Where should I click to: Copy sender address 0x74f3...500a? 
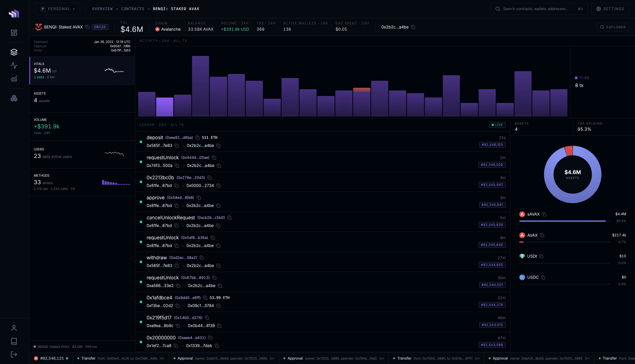pyautogui.click(x=177, y=165)
